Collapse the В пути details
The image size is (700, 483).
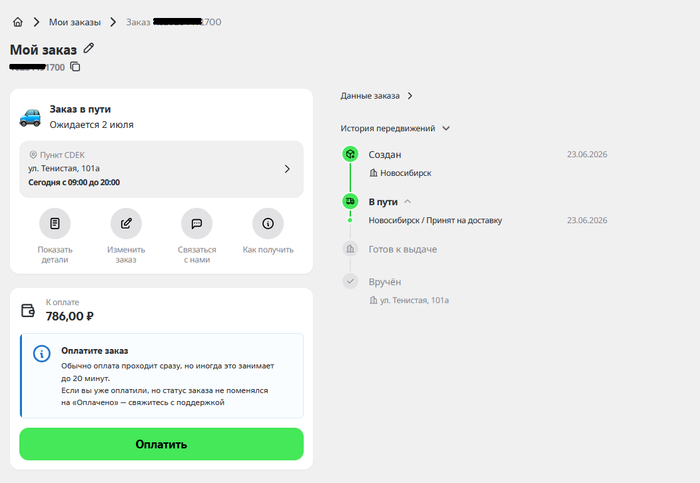407,202
